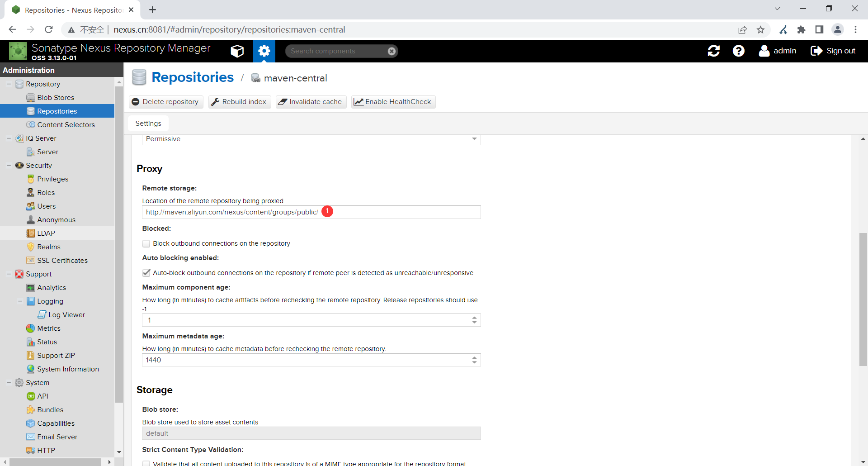
Task: Open Blob Stores in sidebar
Action: 56,98
